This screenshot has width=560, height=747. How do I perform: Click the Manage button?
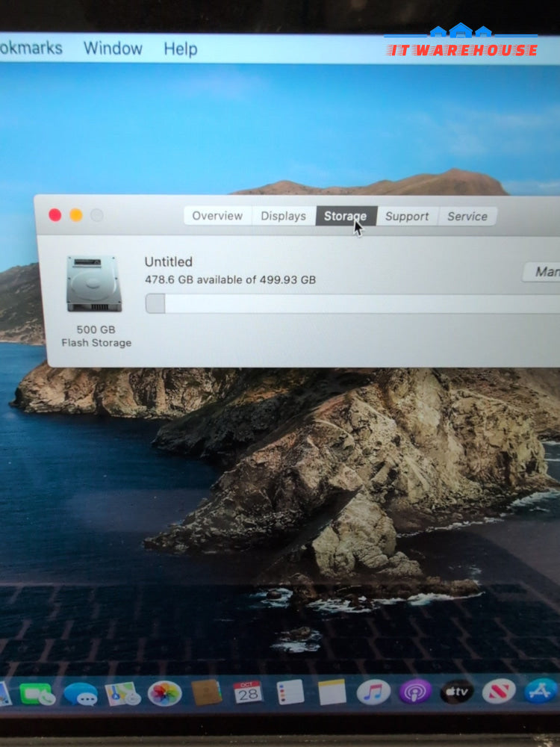[541, 272]
